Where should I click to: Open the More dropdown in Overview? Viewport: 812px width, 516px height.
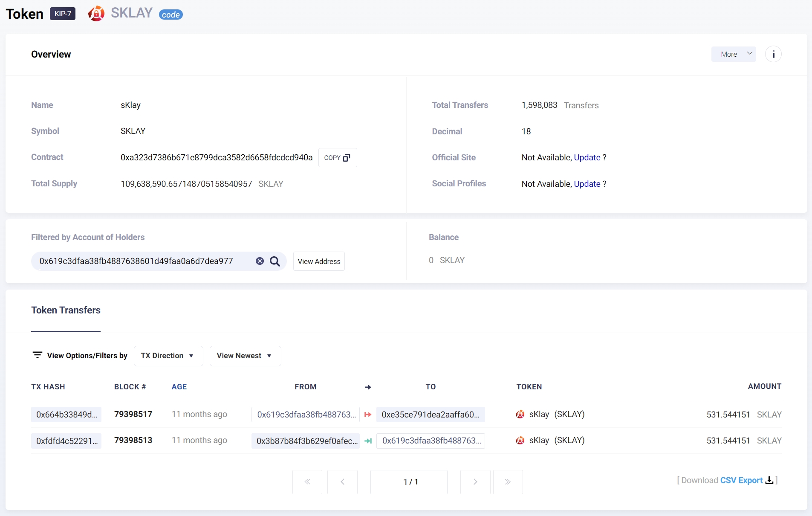(733, 54)
